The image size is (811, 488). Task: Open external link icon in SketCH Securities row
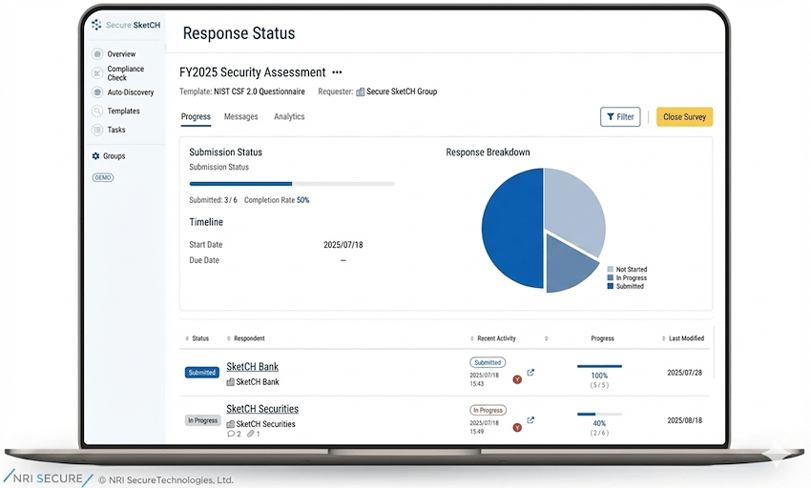(530, 420)
